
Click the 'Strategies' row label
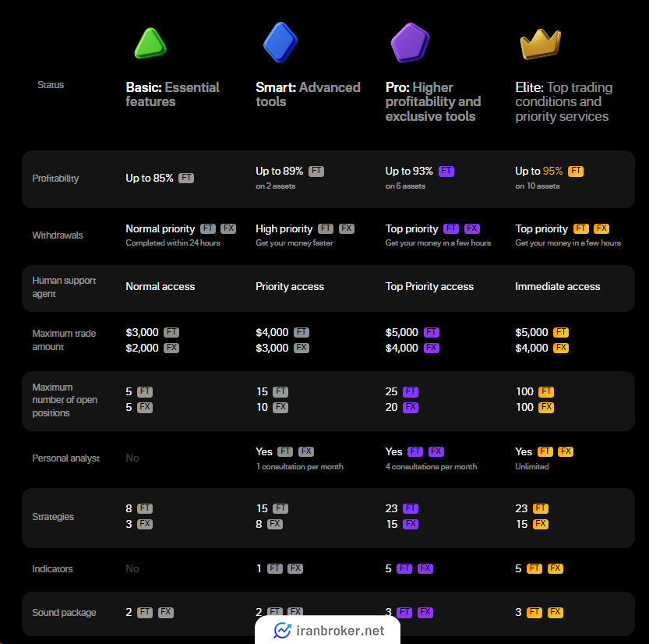coord(53,516)
